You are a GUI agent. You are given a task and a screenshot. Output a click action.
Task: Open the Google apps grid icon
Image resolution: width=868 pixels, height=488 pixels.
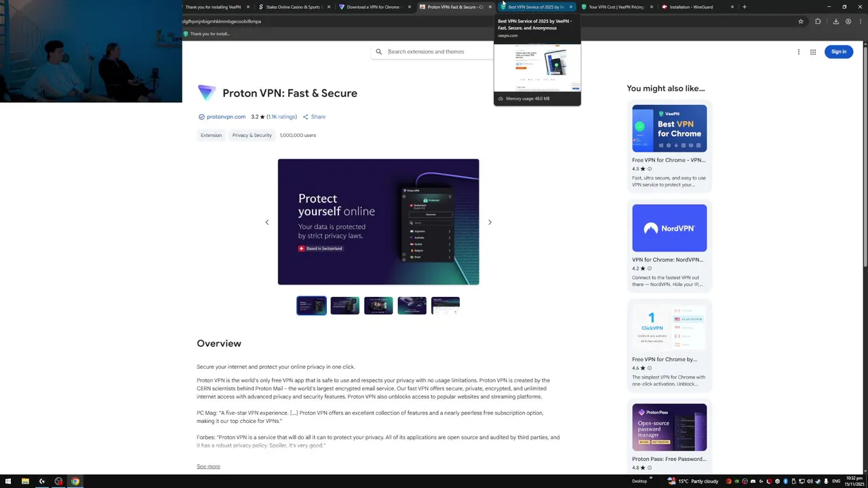(813, 52)
